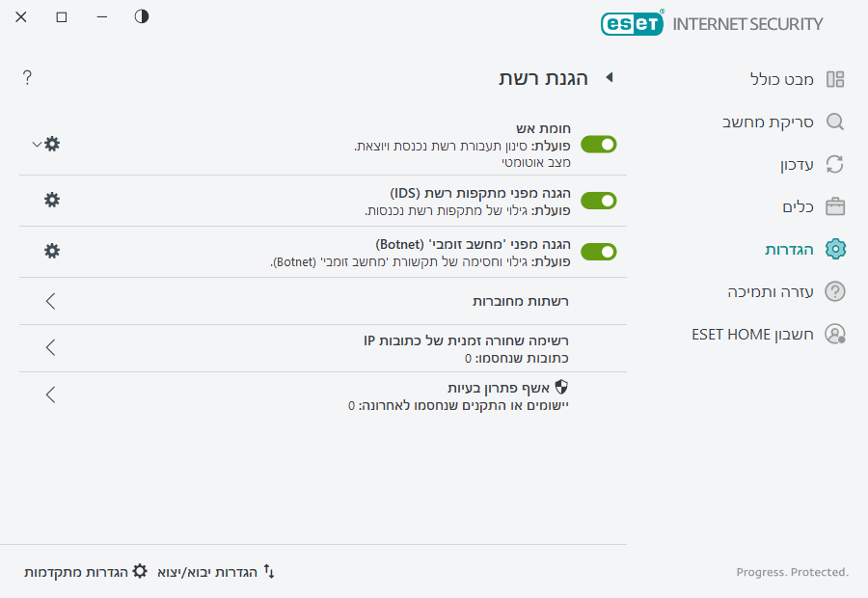The image size is (868, 598).
Task: Expand the רשתות מחוברות (Connected networks) row
Action: [x=50, y=301]
